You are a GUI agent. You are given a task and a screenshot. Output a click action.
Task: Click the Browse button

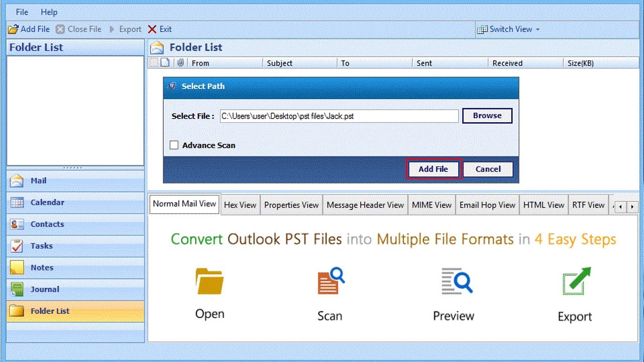487,116
